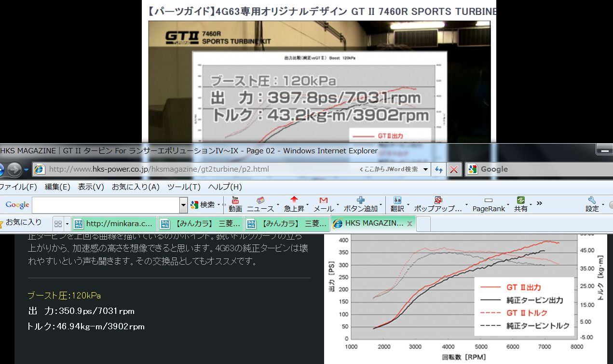Viewport: 613px width, 364px height.
Task: Click the refresh page icon
Action: (439, 169)
